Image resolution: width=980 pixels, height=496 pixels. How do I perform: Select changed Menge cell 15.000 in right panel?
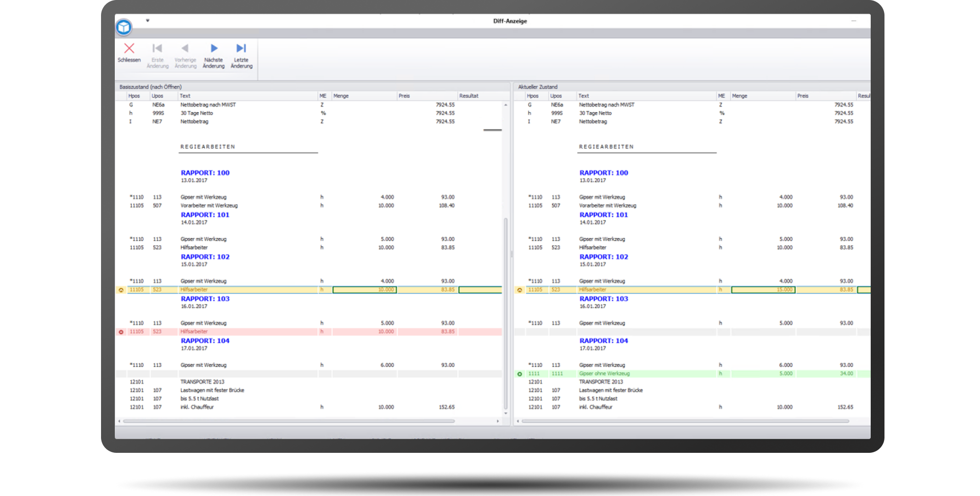[x=763, y=290]
